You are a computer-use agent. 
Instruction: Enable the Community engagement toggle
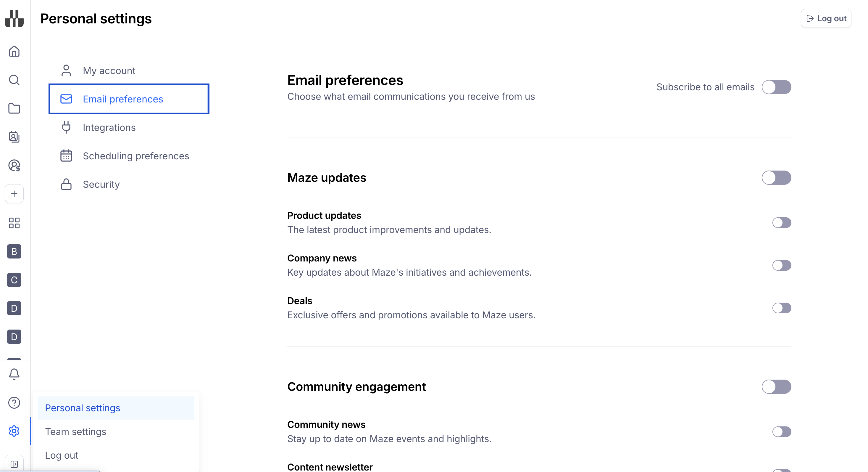click(776, 387)
